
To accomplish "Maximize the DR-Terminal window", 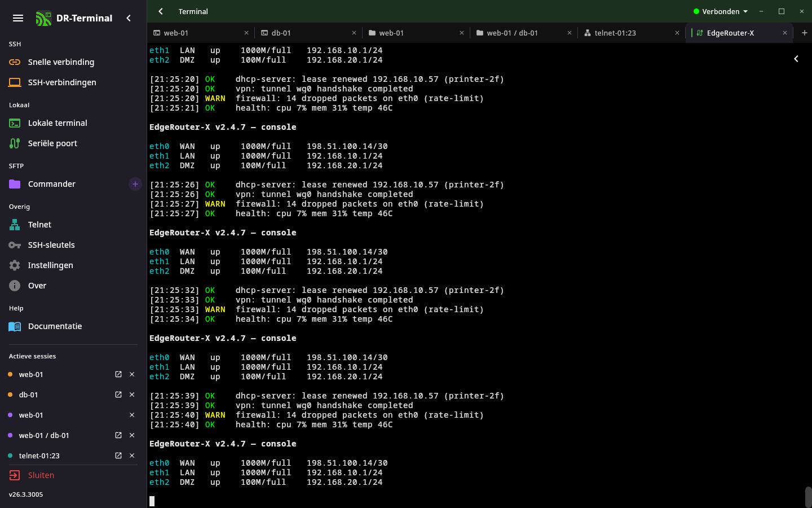I will 782,11.
